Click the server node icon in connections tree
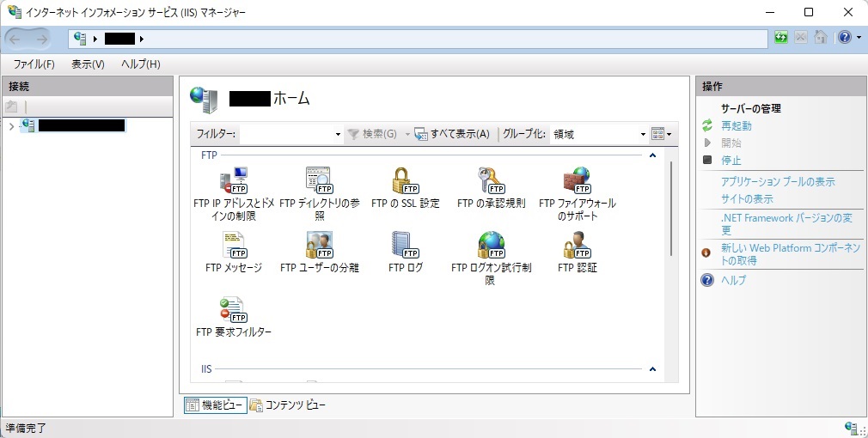This screenshot has height=438, width=868. click(28, 125)
